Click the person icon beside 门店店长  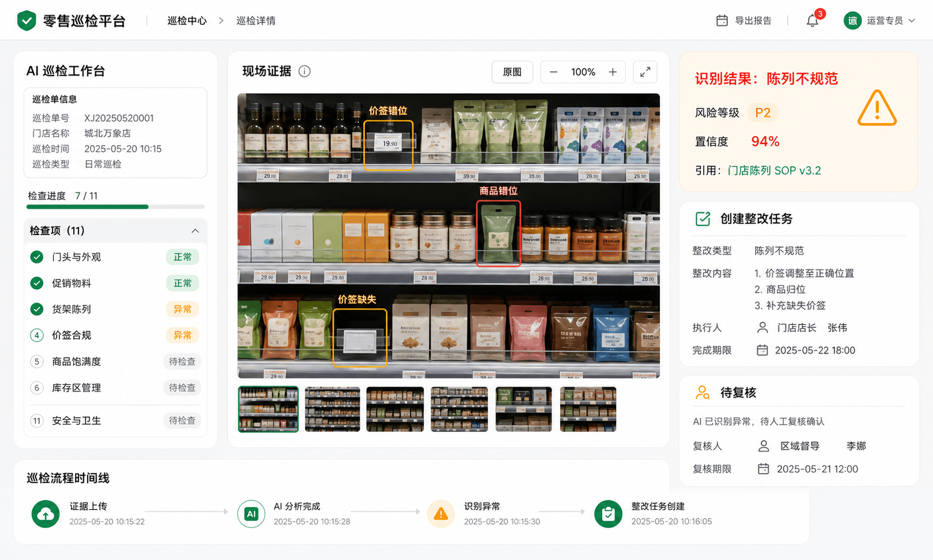(x=762, y=327)
